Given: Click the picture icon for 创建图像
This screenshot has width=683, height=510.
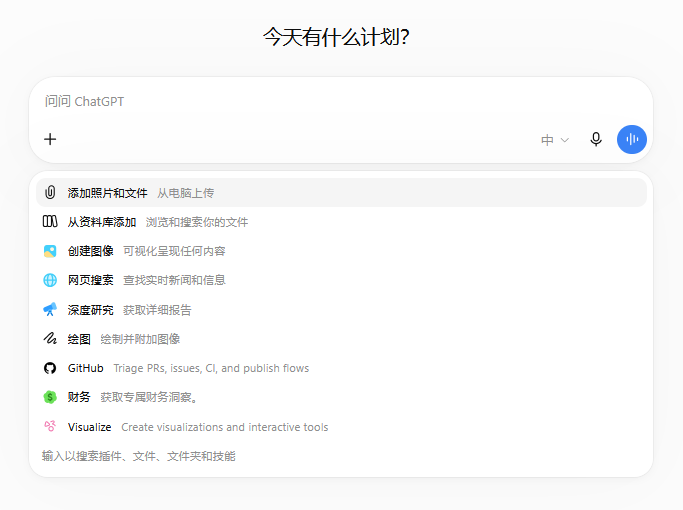Looking at the screenshot, I should click(x=50, y=251).
